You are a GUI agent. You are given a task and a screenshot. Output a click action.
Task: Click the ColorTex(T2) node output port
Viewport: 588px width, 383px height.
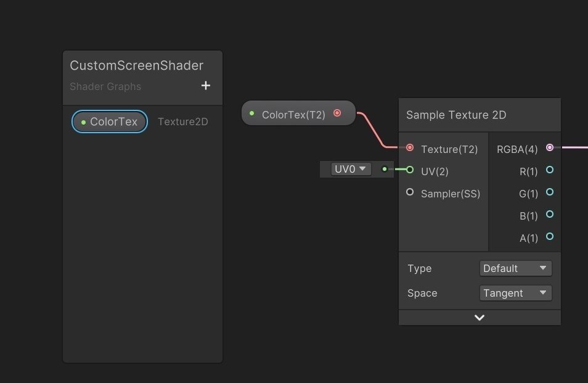[337, 113]
